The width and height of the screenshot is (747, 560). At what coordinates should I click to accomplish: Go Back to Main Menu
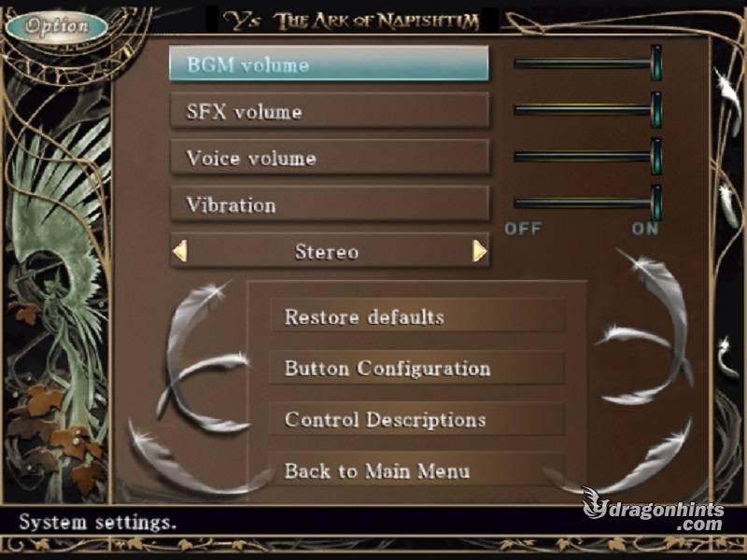click(417, 470)
